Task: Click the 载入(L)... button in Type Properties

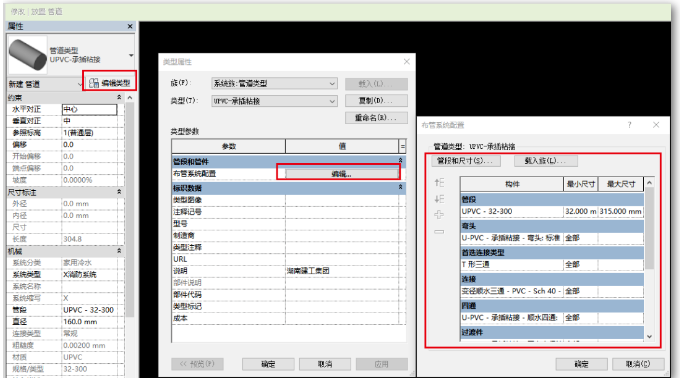Action: 376,83
